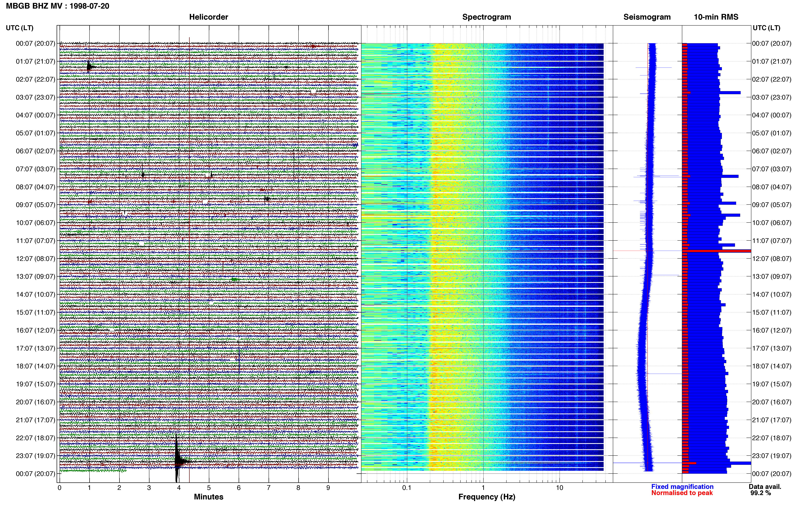
Task: Click the 'Helicorder' panel heading
Action: pyautogui.click(x=209, y=17)
